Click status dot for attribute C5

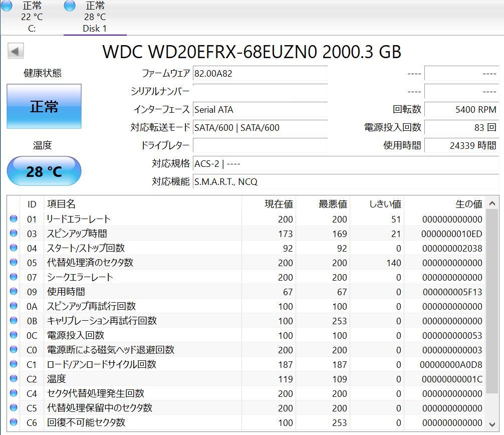[14, 407]
